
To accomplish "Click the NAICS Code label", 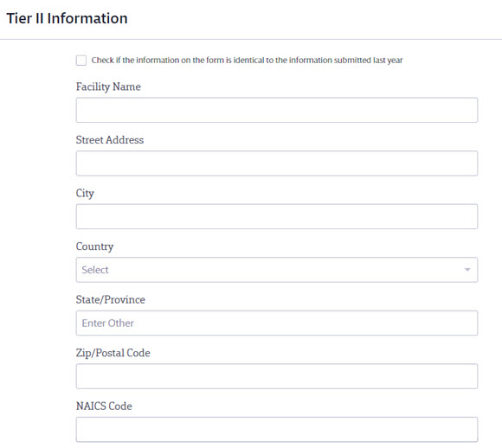I will coord(104,406).
